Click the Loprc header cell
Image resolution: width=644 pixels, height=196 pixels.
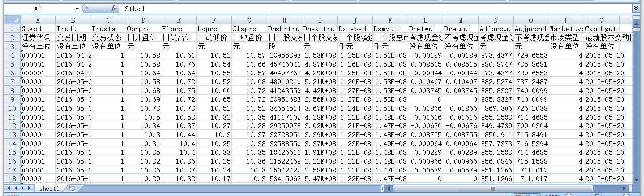click(x=214, y=28)
